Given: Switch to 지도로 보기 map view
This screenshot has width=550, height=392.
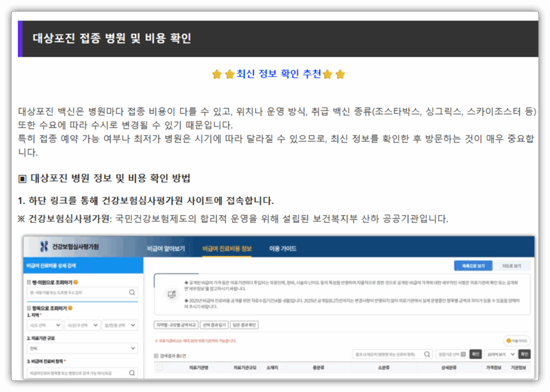Looking at the screenshot, I should (511, 266).
